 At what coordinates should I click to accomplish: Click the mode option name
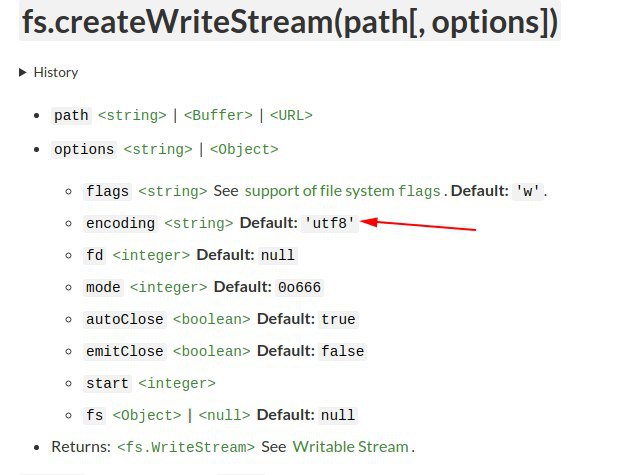(103, 287)
